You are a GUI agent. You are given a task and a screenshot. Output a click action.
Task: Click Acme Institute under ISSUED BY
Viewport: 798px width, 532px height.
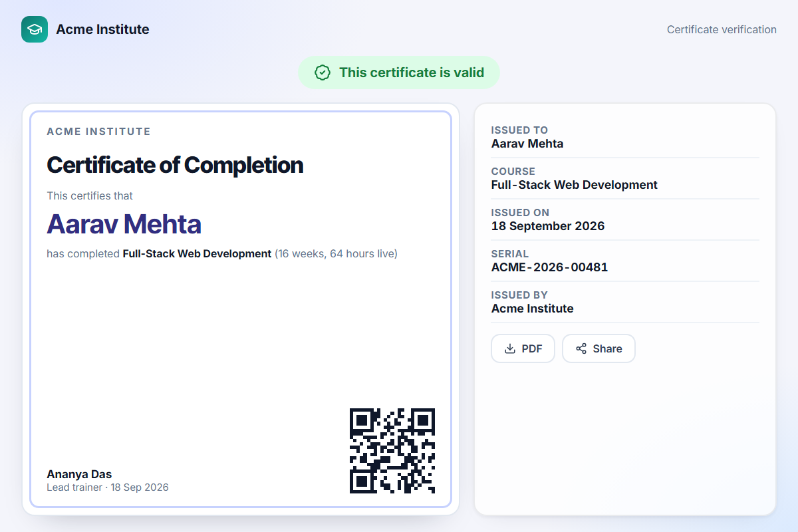coord(533,309)
